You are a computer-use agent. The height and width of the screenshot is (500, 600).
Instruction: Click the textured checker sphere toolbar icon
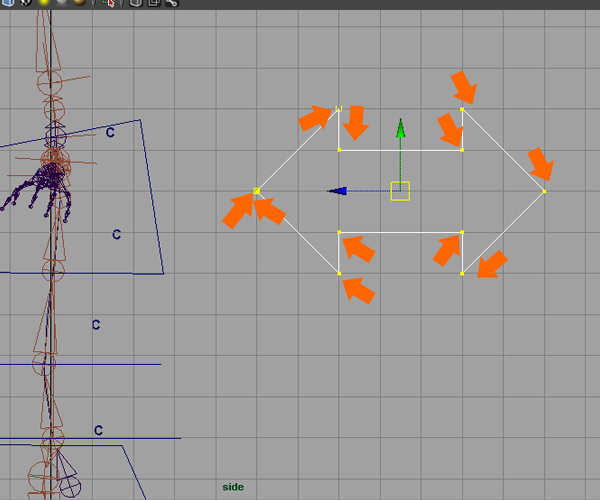26,2
